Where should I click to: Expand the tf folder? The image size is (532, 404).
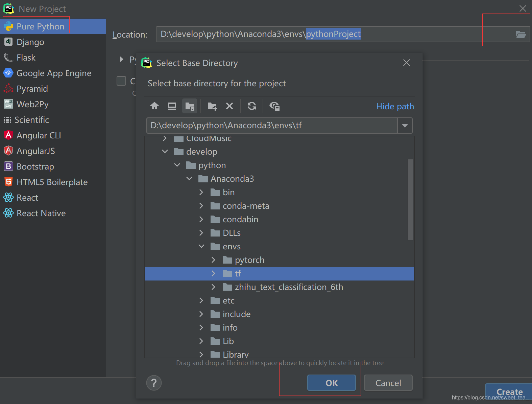(x=214, y=273)
